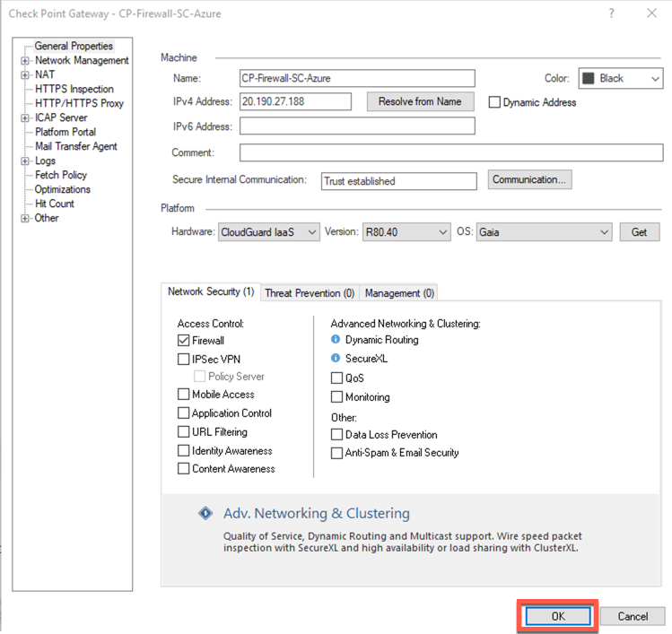Image resolution: width=672 pixels, height=634 pixels.
Task: Click the Get platform button
Action: click(640, 231)
